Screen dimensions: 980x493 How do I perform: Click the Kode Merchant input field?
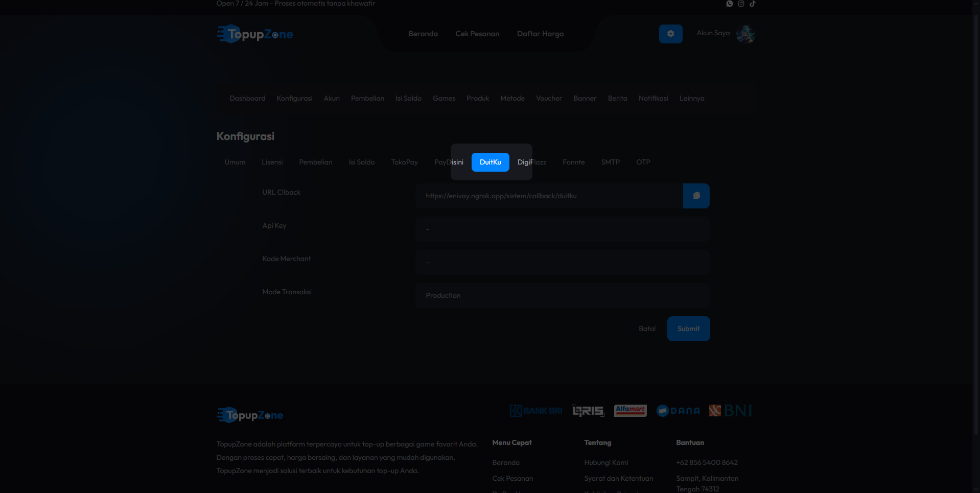[x=563, y=262]
